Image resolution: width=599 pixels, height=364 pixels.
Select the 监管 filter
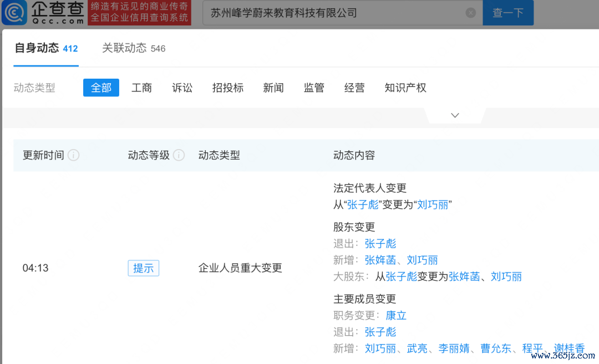pos(314,88)
